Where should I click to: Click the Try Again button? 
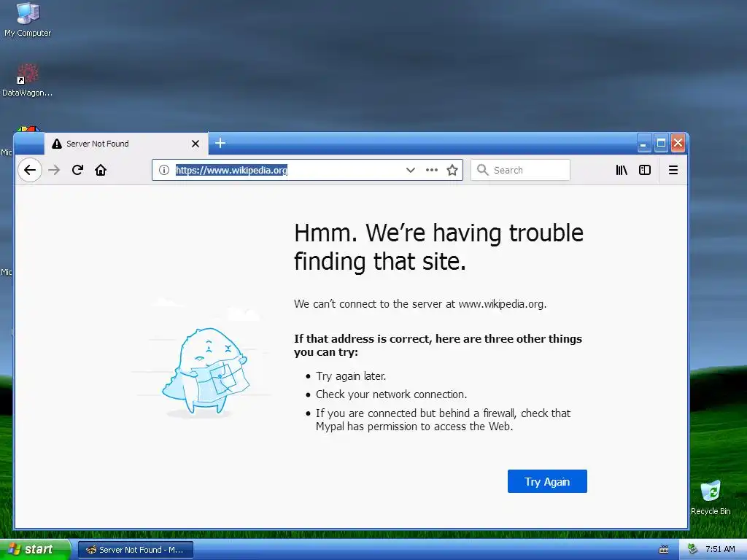tap(547, 481)
